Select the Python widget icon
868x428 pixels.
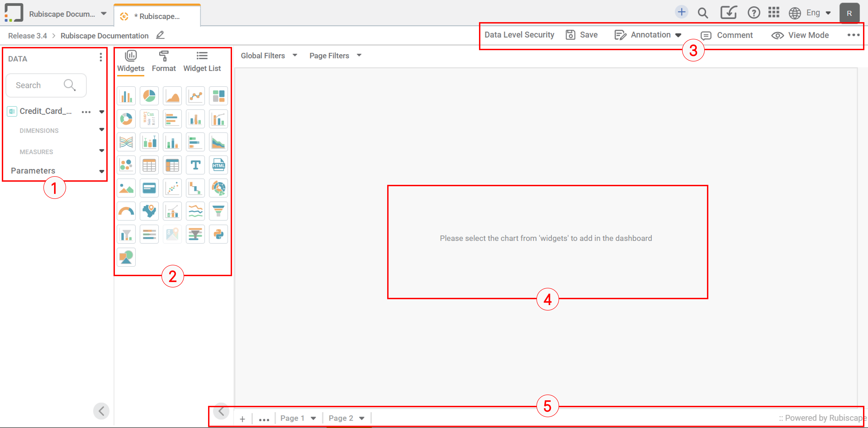click(x=218, y=234)
